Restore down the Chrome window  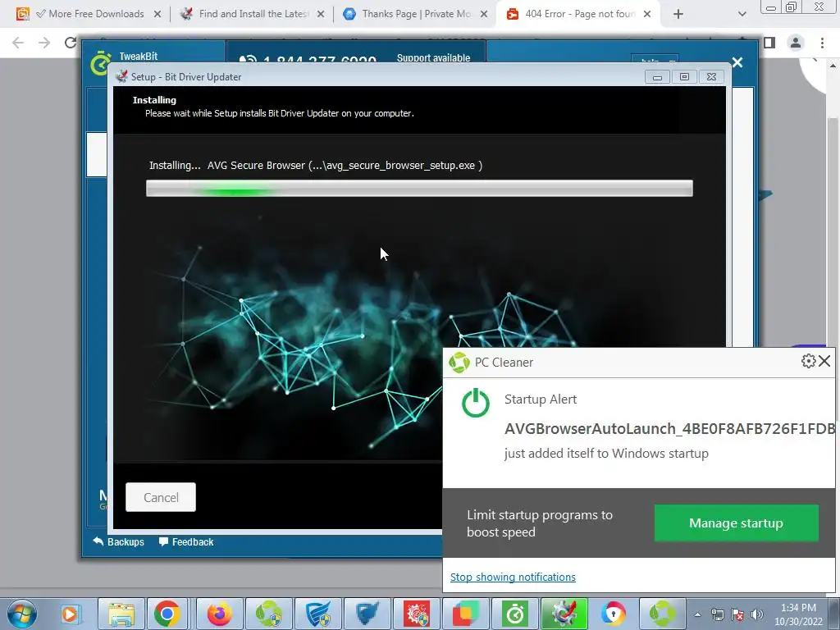tap(792, 7)
